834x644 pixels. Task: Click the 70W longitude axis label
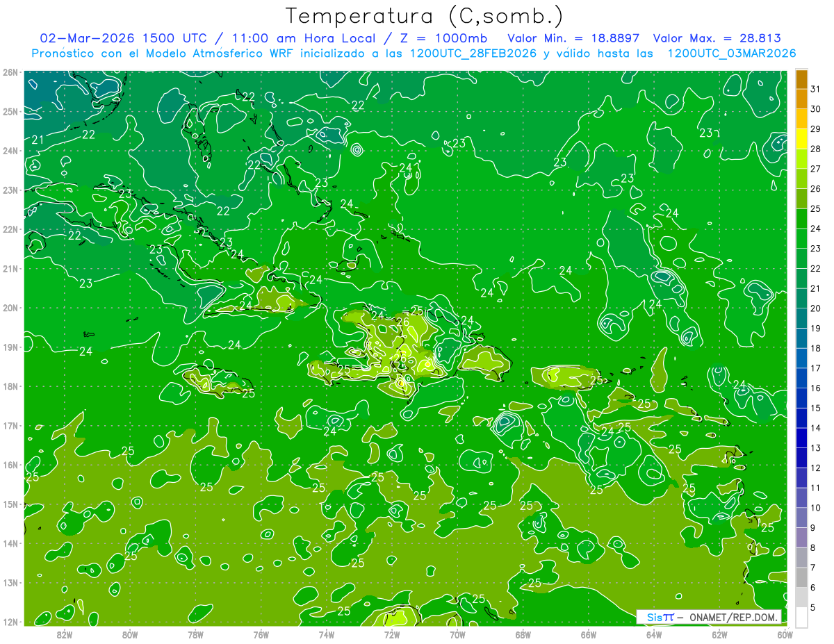457,634
